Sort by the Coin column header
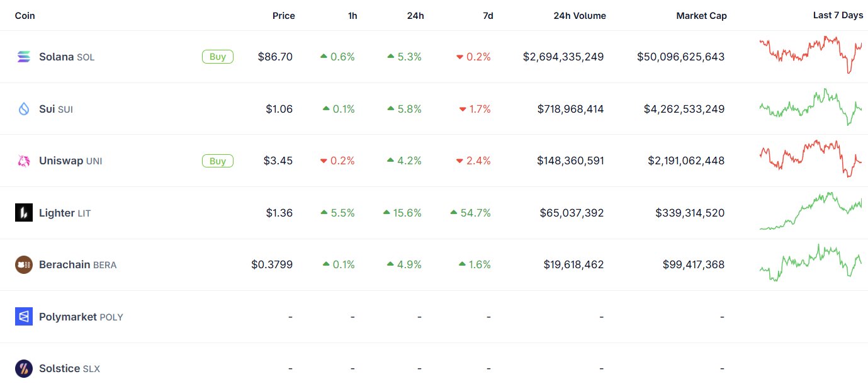 (x=25, y=16)
